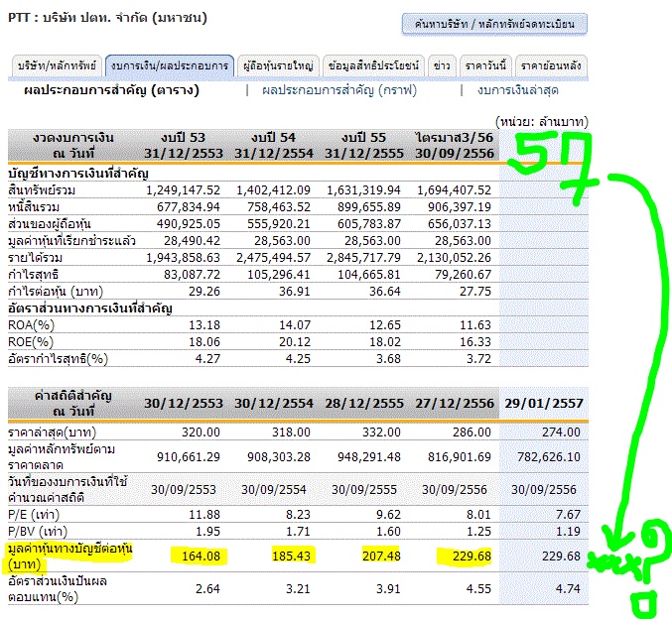This screenshot has height=619, width=672.
Task: Switch to the ผู้ถือหุ้นรายใหญ่ tab
Action: (278, 66)
